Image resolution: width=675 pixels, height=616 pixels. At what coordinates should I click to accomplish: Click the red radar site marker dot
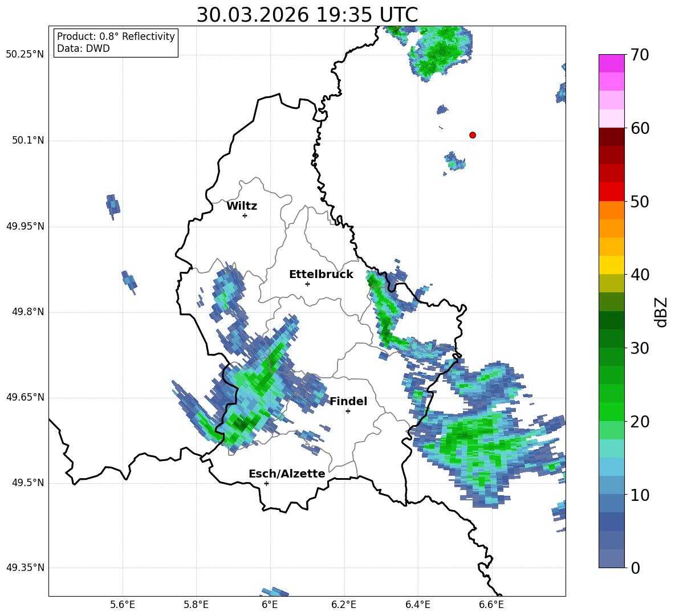point(472,135)
